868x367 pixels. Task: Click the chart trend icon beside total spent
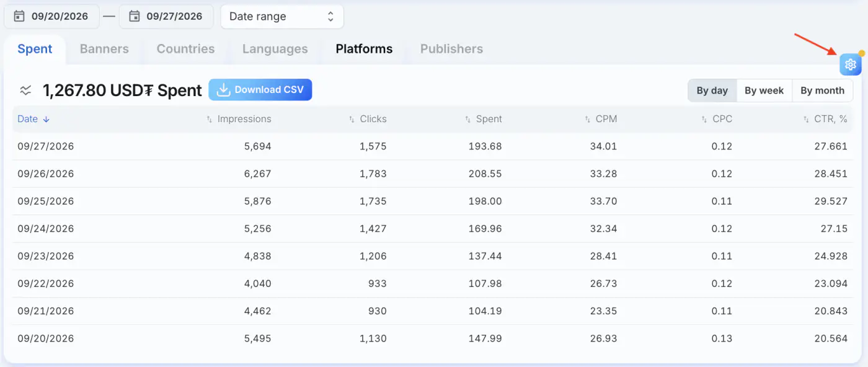click(25, 91)
